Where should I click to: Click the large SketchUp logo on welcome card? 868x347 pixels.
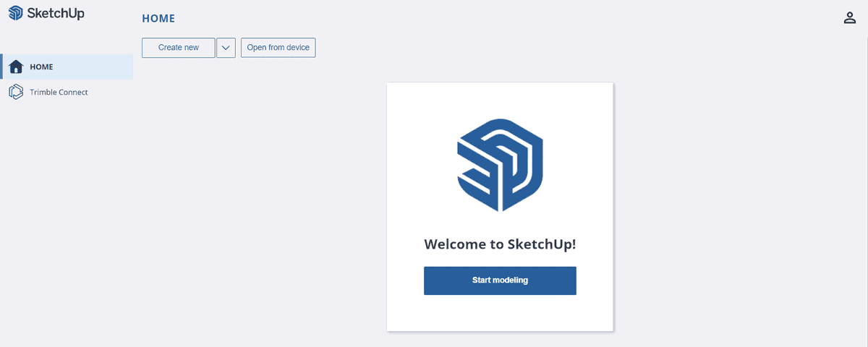coord(500,166)
